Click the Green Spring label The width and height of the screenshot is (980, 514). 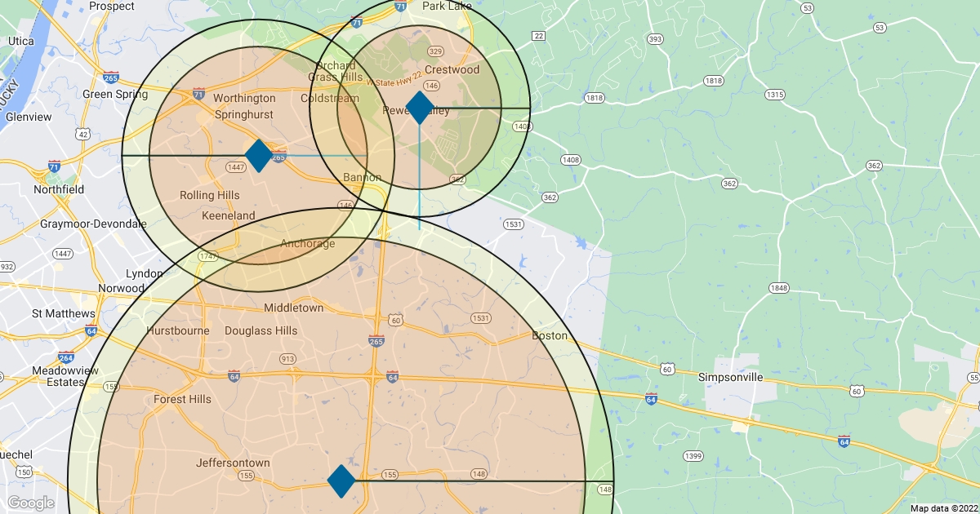tap(115, 94)
